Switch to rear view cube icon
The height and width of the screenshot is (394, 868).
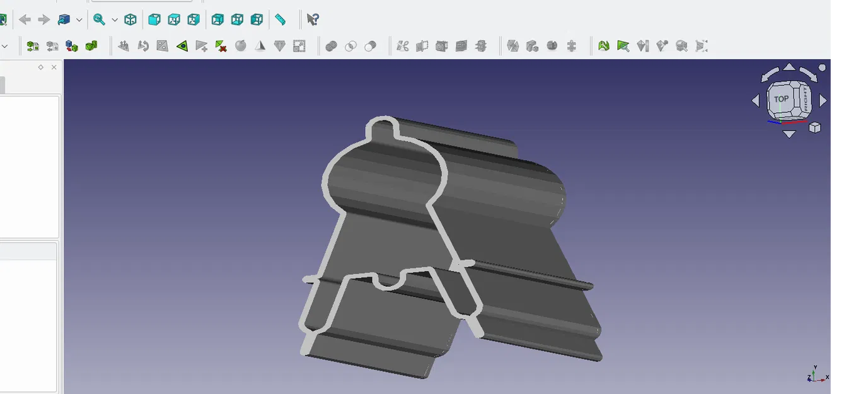point(217,20)
